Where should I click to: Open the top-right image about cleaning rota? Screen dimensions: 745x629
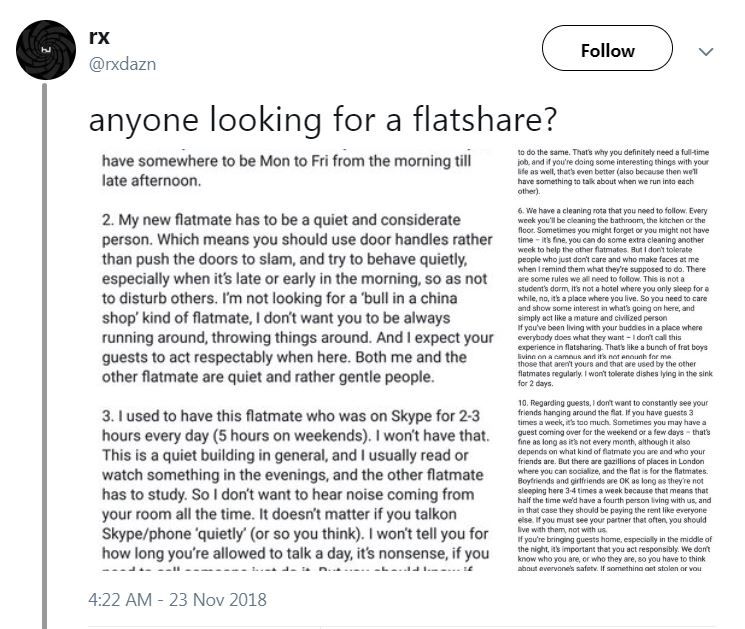click(615, 253)
